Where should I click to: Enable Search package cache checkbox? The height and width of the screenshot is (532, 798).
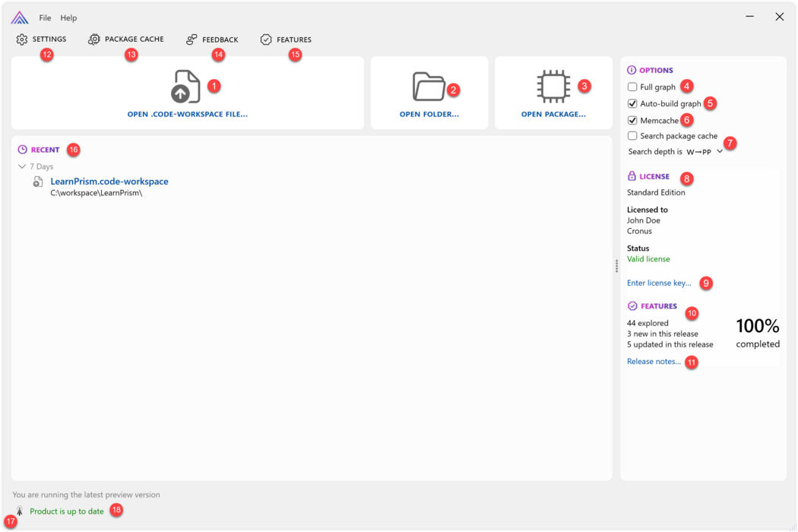(632, 136)
